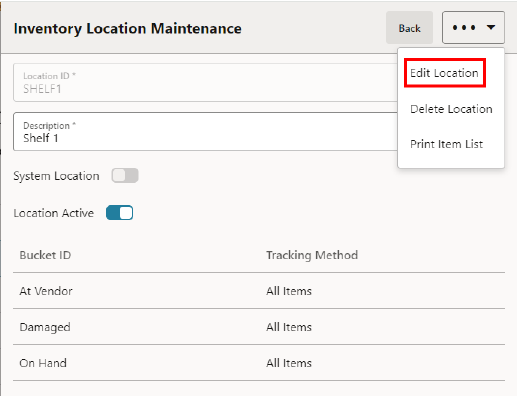Click the Back button

(x=409, y=28)
